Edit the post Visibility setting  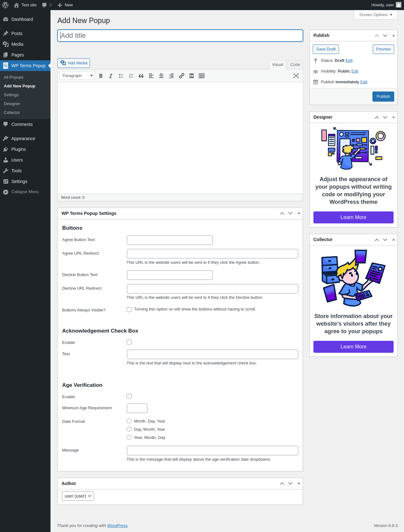355,71
